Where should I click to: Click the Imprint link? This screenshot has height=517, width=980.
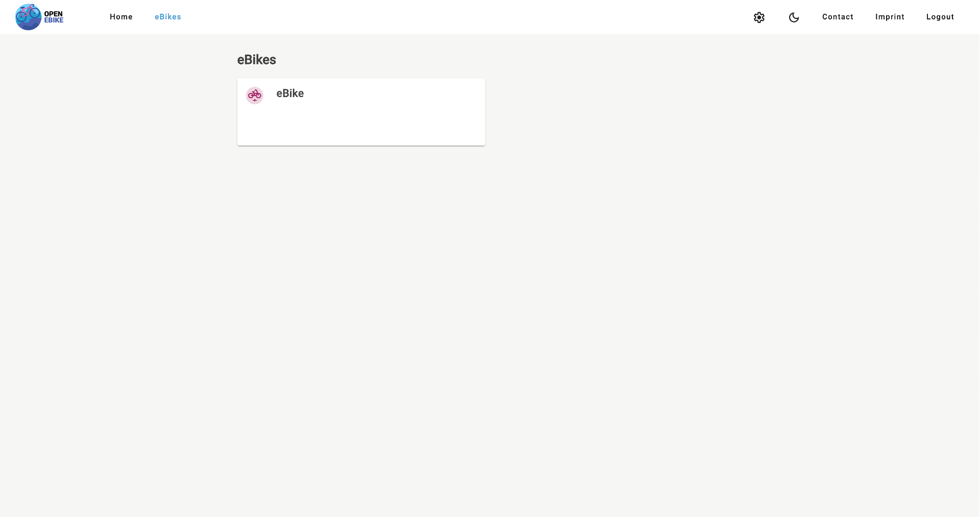(x=890, y=17)
